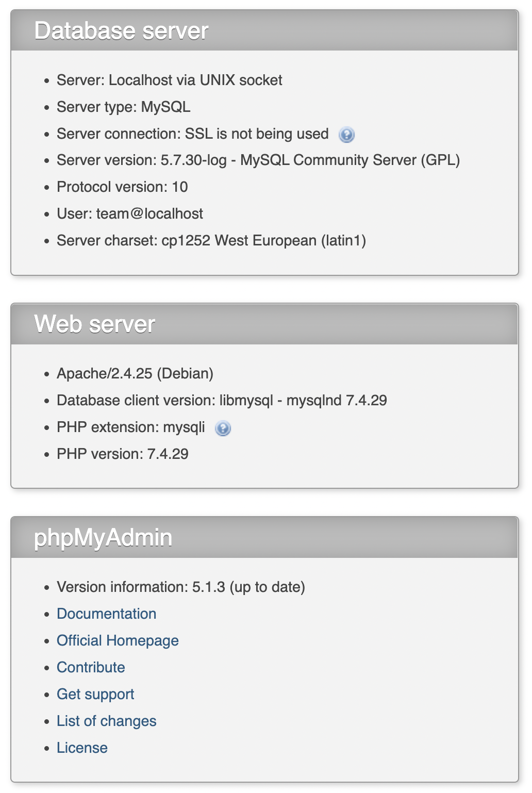The height and width of the screenshot is (793, 532).
Task: Click the Protocol version 10 line
Action: coord(123,187)
